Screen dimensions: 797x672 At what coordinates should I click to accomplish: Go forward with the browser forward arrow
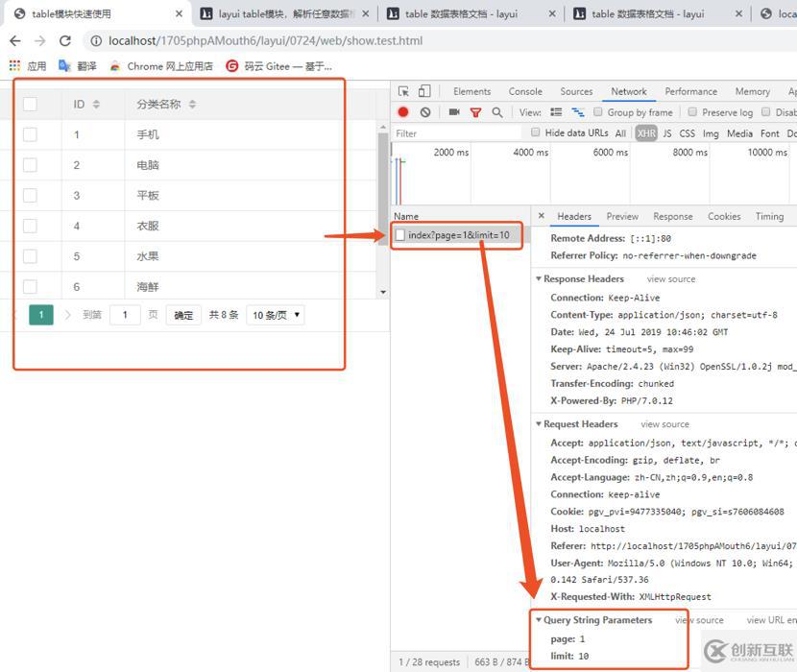pyautogui.click(x=39, y=40)
